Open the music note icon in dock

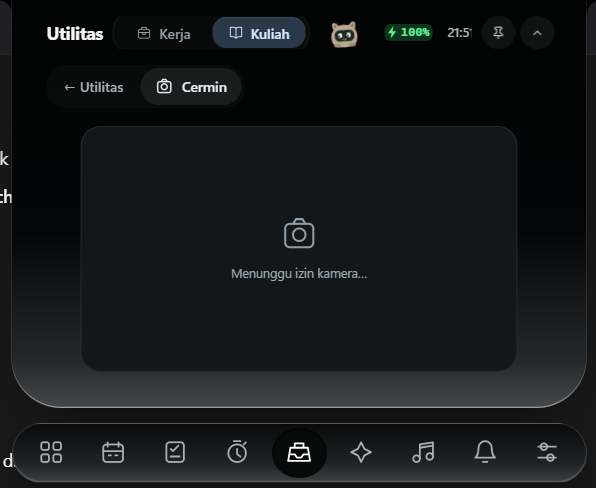point(423,452)
